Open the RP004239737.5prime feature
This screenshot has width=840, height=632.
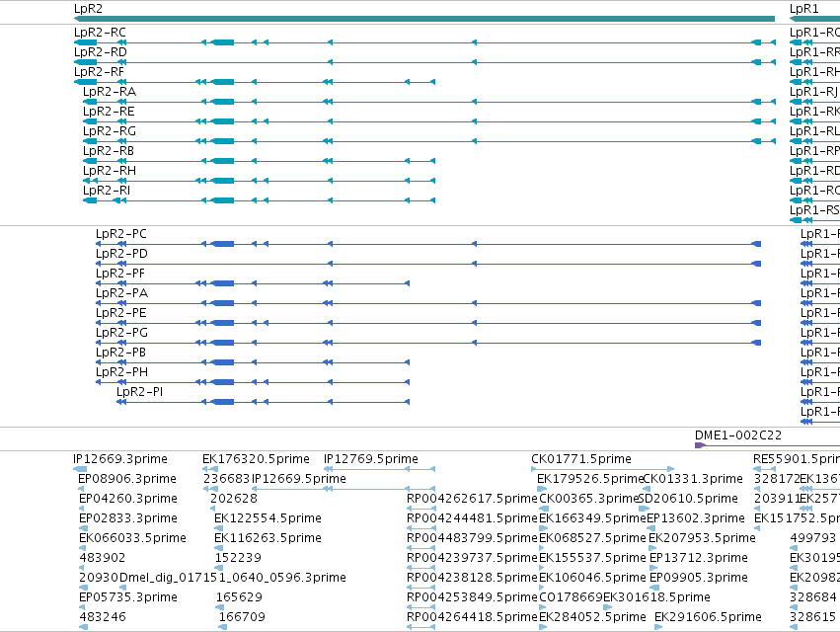(421, 568)
